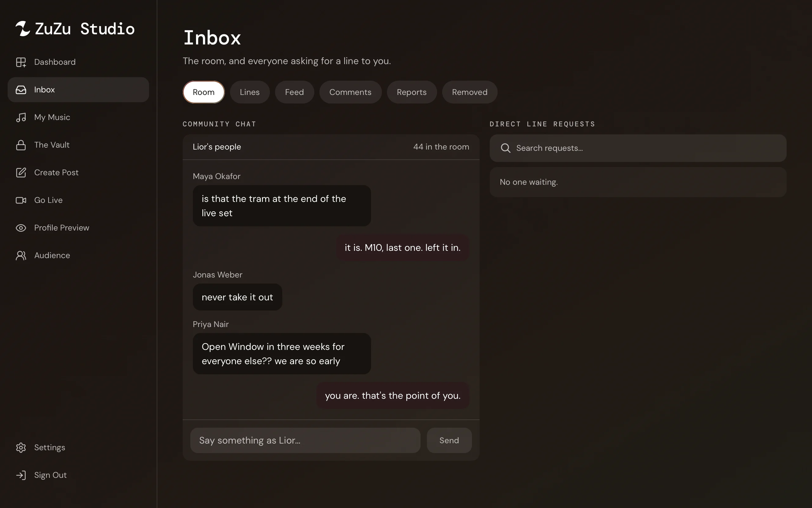The image size is (812, 508).
Task: Click the 'never take it out' message
Action: point(237,297)
